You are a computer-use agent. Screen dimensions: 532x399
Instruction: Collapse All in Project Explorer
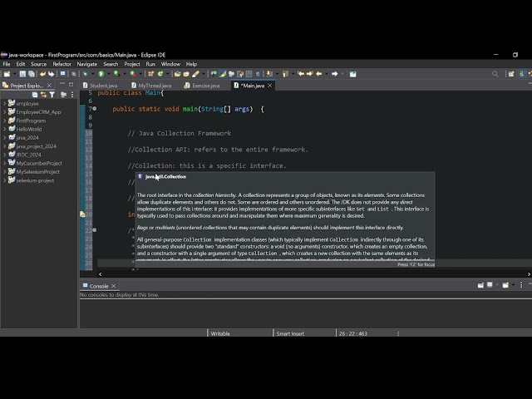click(35, 95)
